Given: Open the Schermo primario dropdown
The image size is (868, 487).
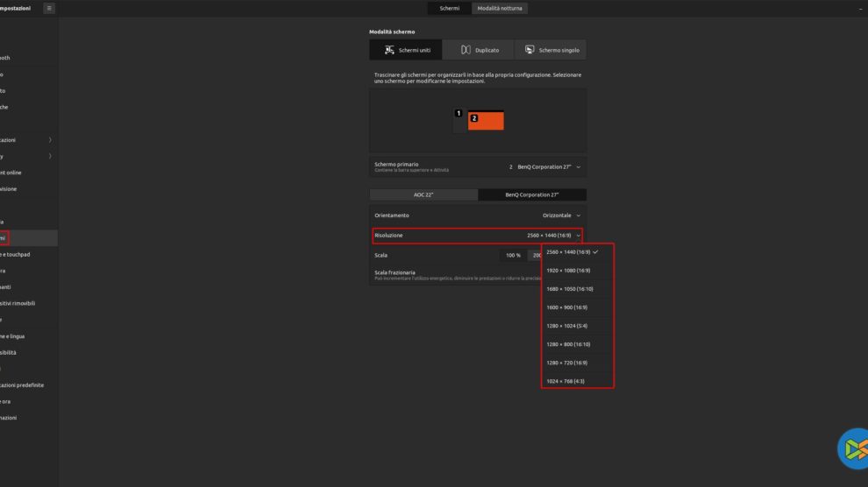Looking at the screenshot, I should pyautogui.click(x=544, y=166).
